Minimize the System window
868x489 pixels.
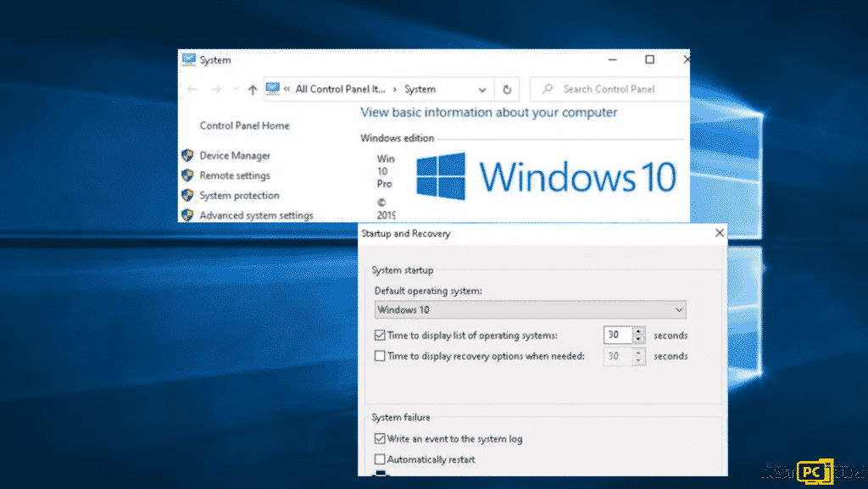[x=612, y=59]
